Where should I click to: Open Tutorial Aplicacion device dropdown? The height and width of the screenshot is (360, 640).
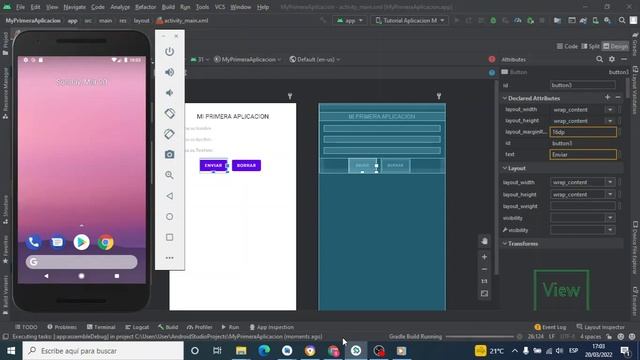tap(410, 20)
